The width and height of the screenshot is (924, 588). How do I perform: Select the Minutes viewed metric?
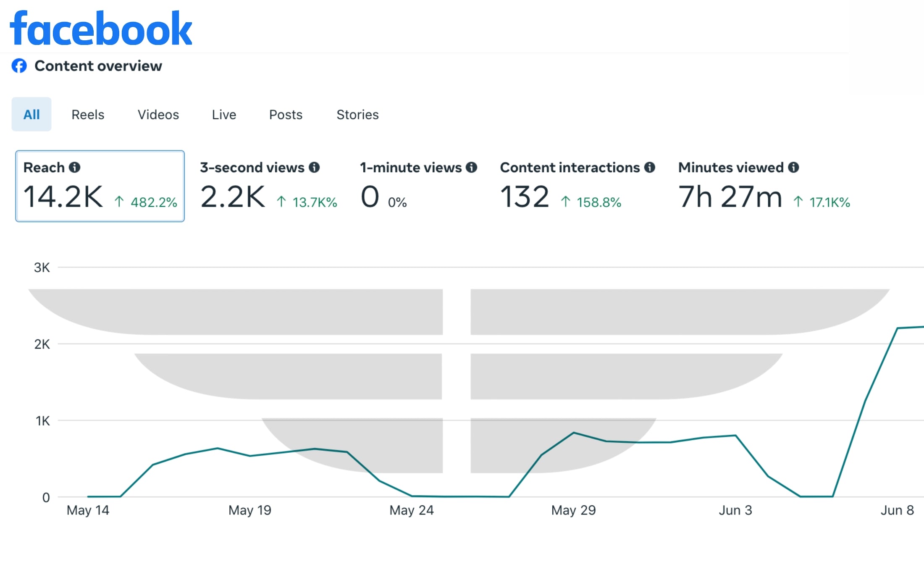tap(764, 186)
